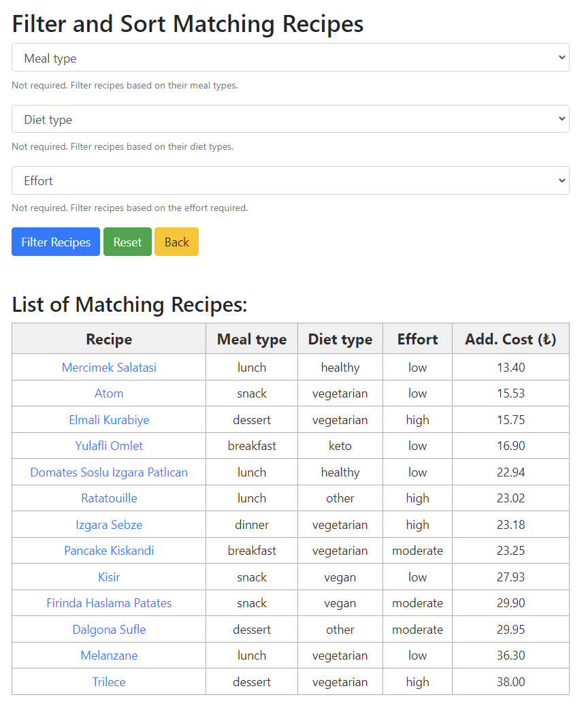
Task: View the Izgara Sebze recipe
Action: pos(109,524)
